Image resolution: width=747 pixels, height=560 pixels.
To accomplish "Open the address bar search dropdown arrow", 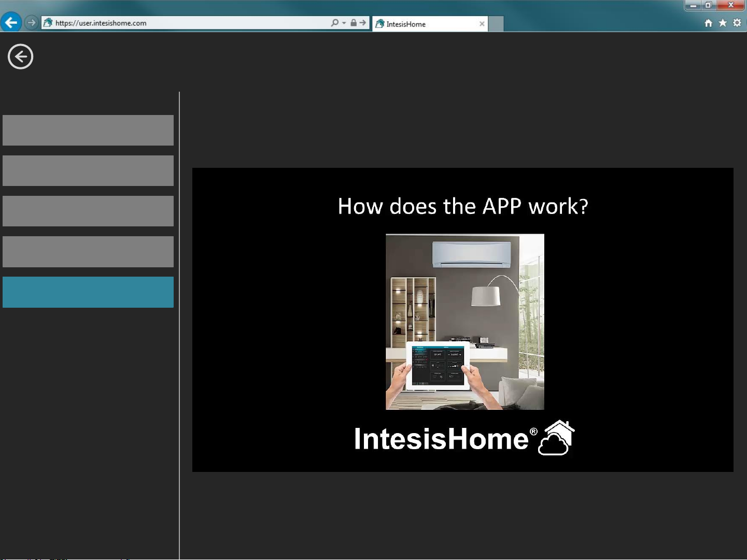I will click(344, 23).
